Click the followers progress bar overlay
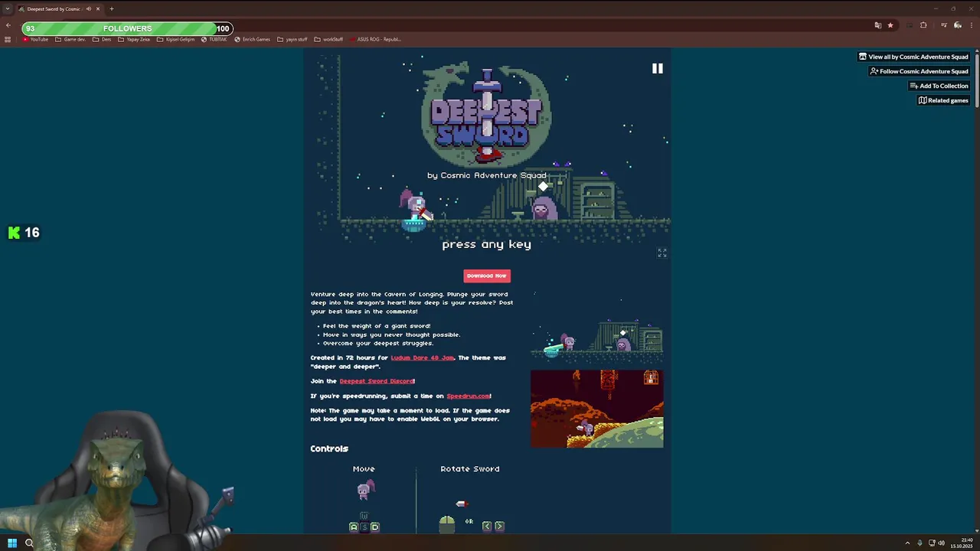This screenshot has width=980, height=551. 128,28
